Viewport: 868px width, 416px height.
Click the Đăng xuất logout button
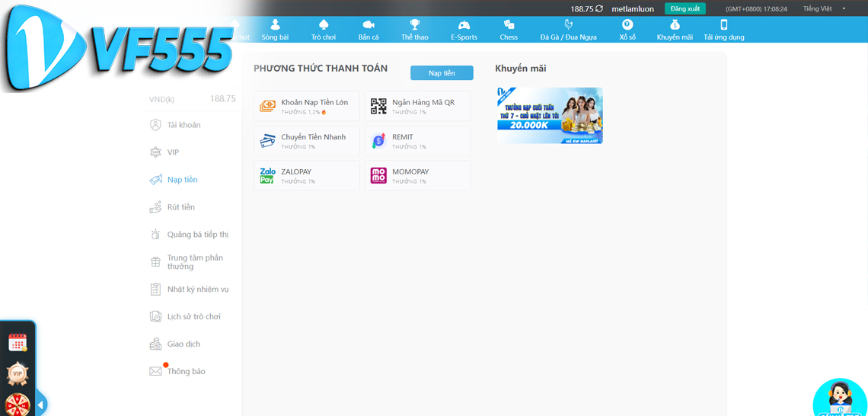685,9
